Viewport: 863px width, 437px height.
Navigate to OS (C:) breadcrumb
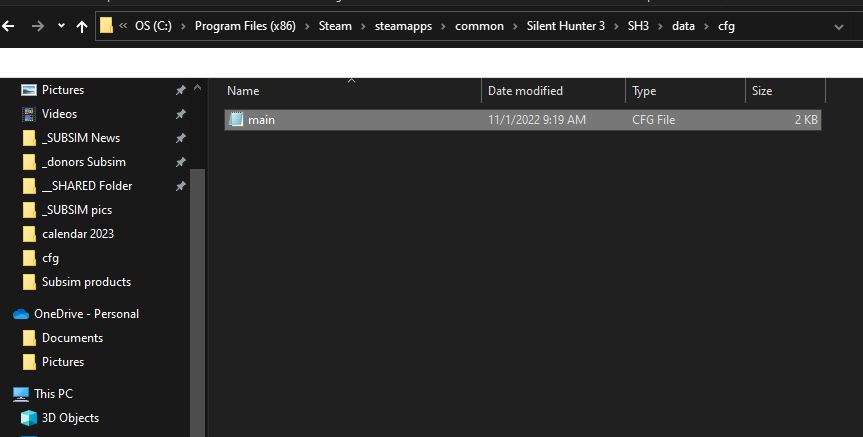click(153, 26)
